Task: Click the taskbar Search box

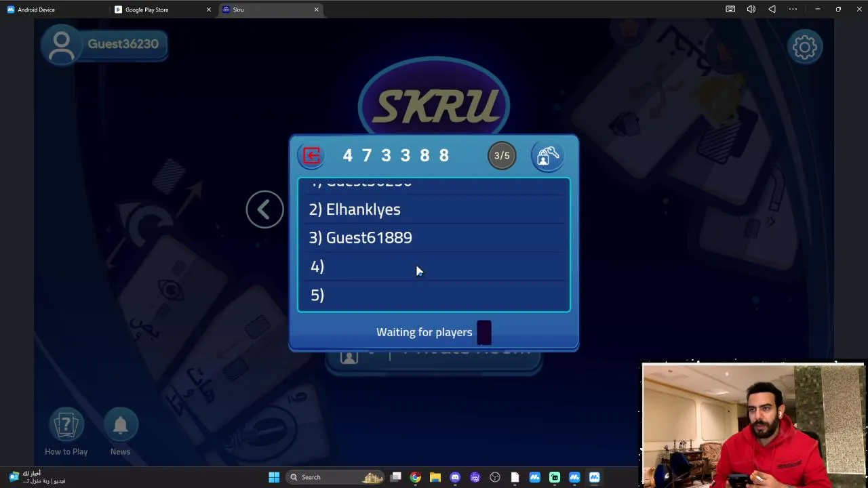Action: [x=336, y=477]
